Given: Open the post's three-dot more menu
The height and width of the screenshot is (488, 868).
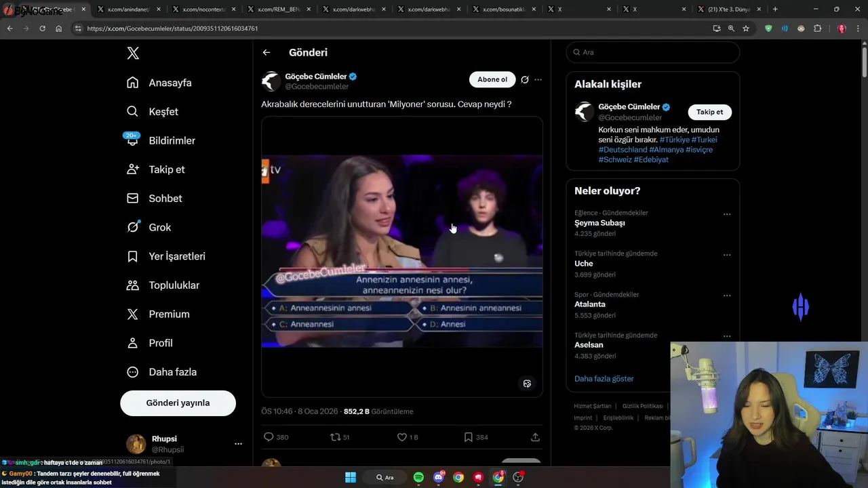Looking at the screenshot, I should (538, 80).
